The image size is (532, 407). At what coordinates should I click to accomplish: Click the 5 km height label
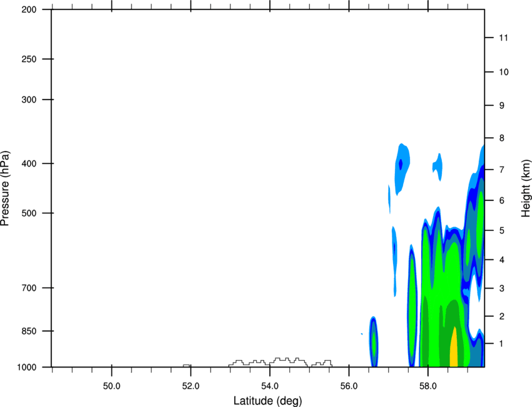pos(502,230)
